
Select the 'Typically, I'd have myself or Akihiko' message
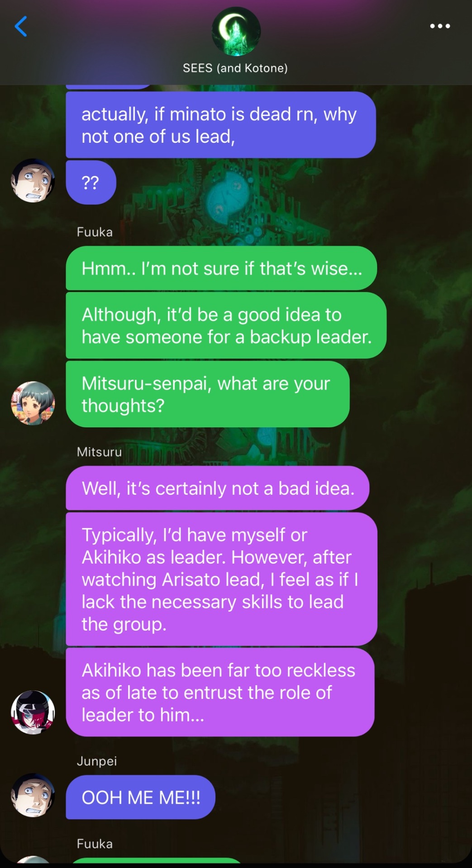[222, 579]
